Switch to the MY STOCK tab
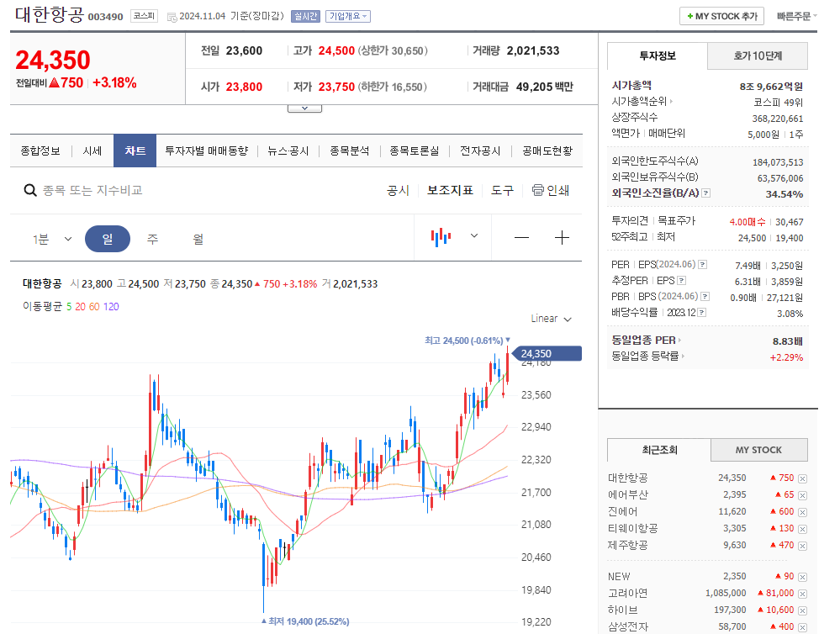The image size is (840, 634). 758,450
